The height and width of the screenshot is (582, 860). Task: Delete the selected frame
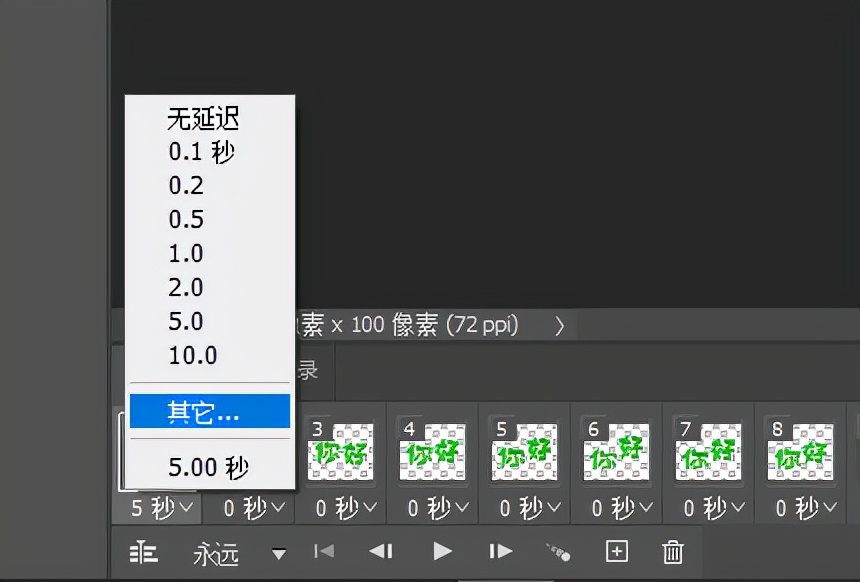coord(673,551)
